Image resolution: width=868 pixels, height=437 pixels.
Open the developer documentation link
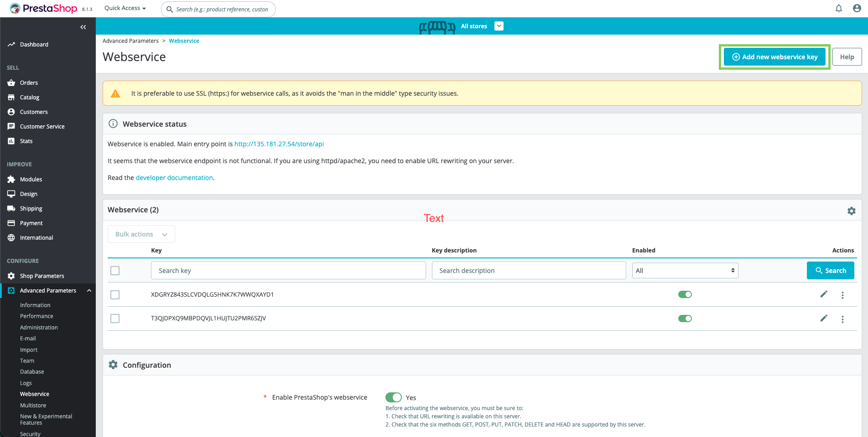pyautogui.click(x=174, y=178)
